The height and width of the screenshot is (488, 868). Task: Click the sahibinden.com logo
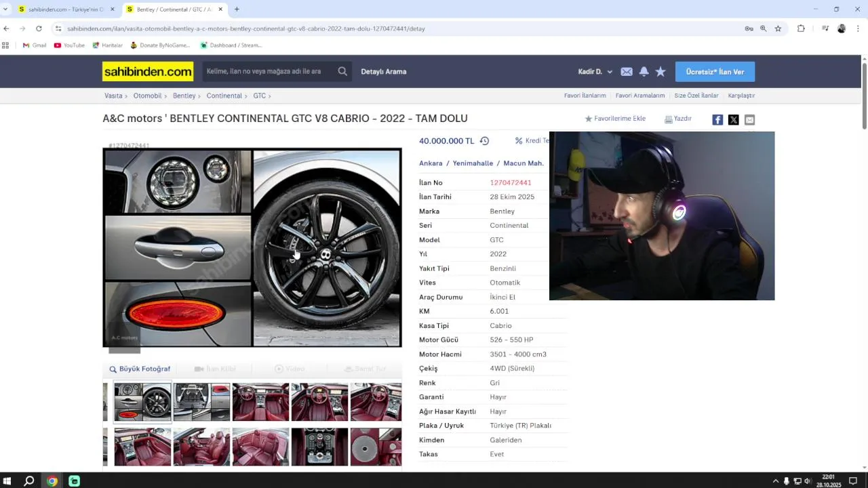(x=148, y=71)
